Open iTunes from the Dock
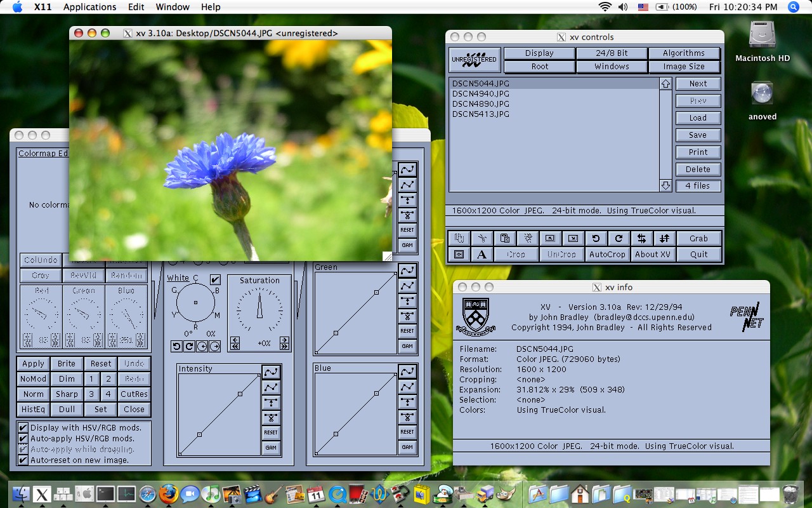This screenshot has height=508, width=812. click(x=211, y=494)
